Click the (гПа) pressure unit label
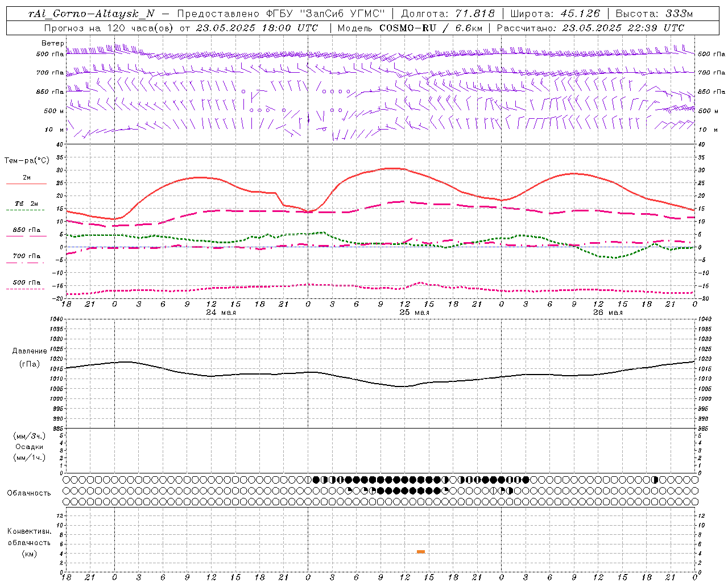 (30, 364)
